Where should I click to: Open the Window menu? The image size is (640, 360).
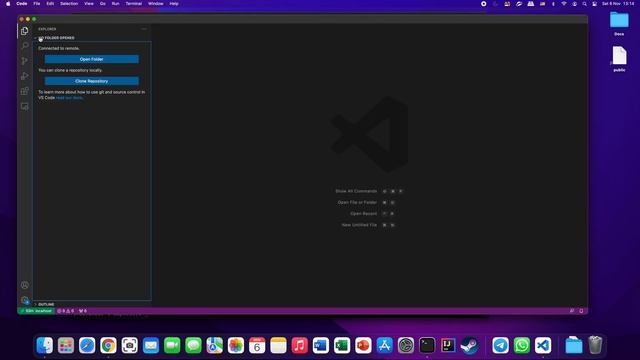(156, 4)
